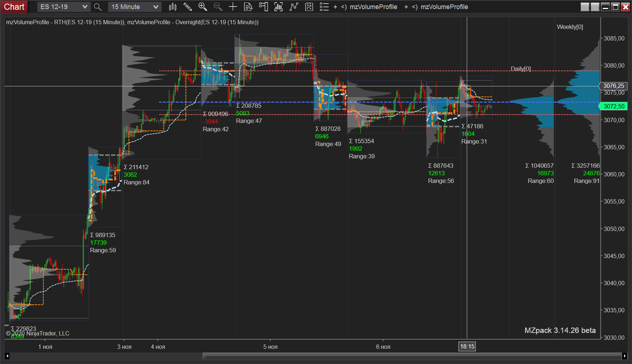This screenshot has height=364, width=632.
Task: Open the Indicators icon
Action: click(294, 7)
